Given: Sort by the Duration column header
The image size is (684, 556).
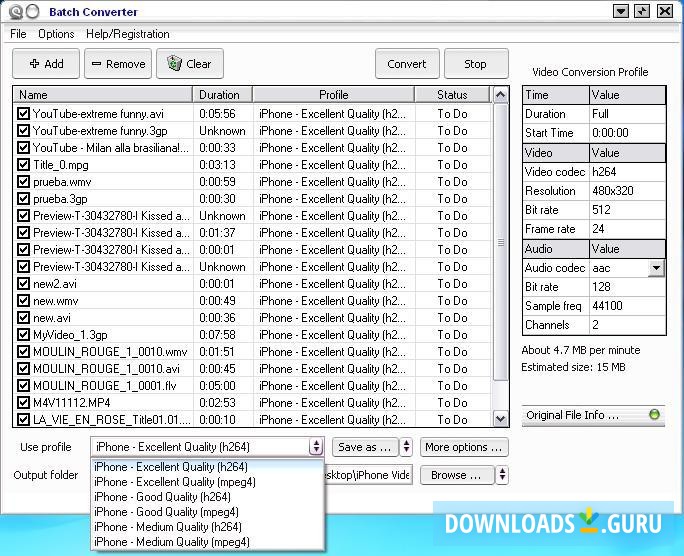Looking at the screenshot, I should pyautogui.click(x=222, y=95).
